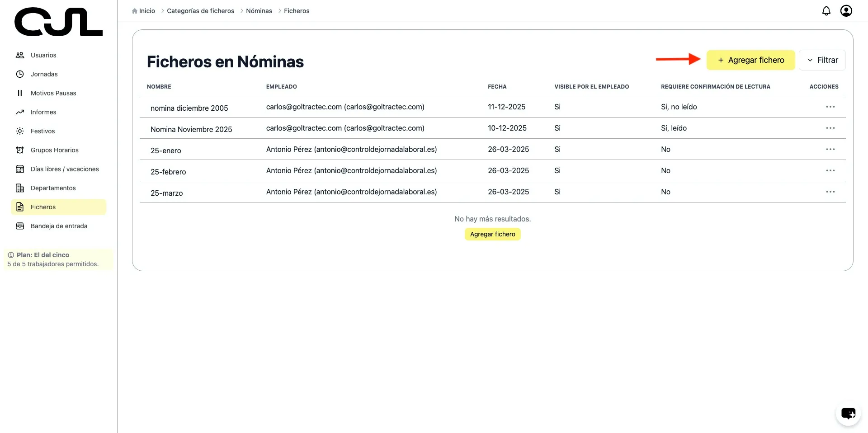Click the top Agregar fichero button
868x433 pixels.
tap(750, 60)
